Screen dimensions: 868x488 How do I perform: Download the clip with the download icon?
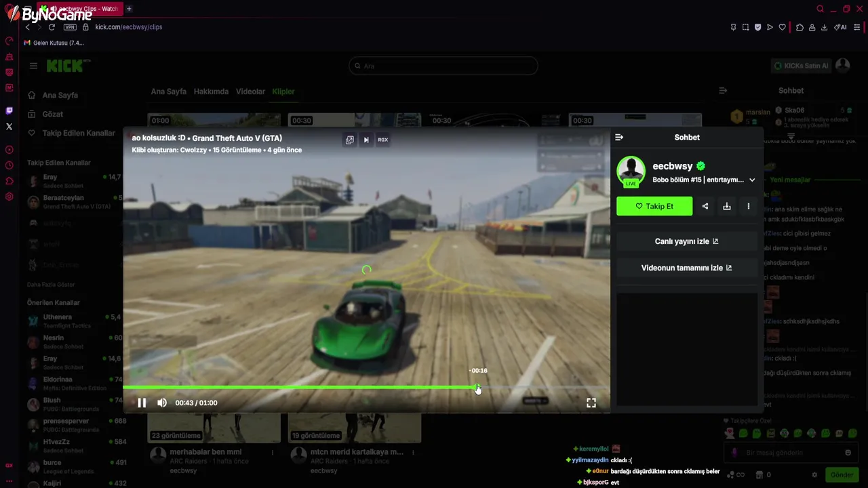point(727,206)
